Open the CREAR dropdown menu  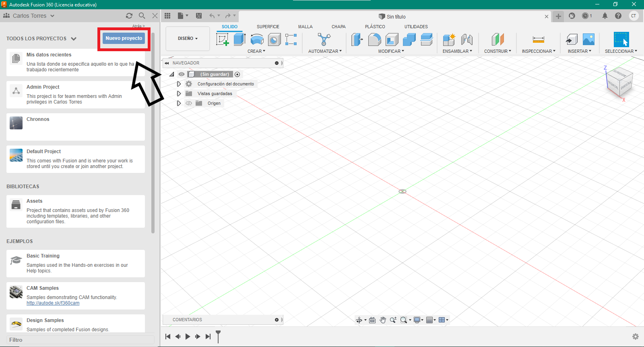click(256, 51)
